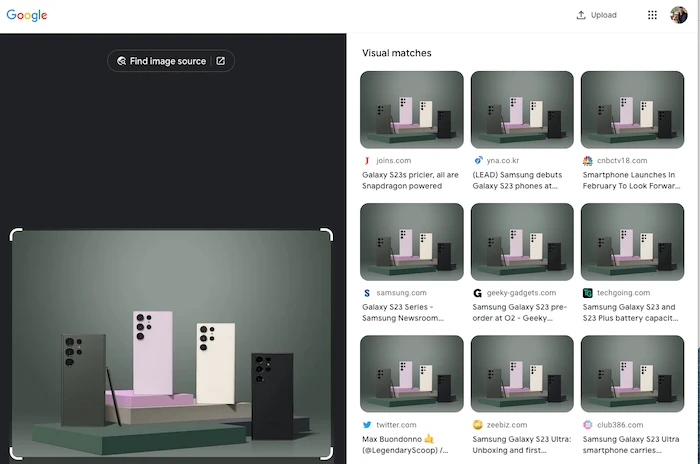Screen dimensions: 700x464
Task: Click the Visual matches heading
Action: [x=396, y=53]
